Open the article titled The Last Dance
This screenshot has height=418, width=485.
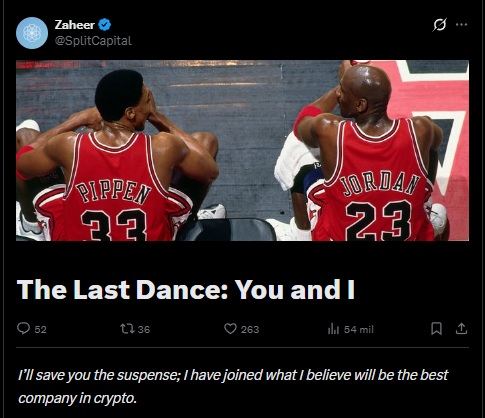[186, 289]
